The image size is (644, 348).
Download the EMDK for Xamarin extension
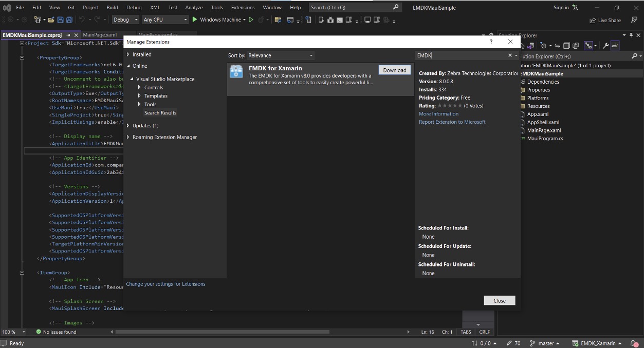394,70
